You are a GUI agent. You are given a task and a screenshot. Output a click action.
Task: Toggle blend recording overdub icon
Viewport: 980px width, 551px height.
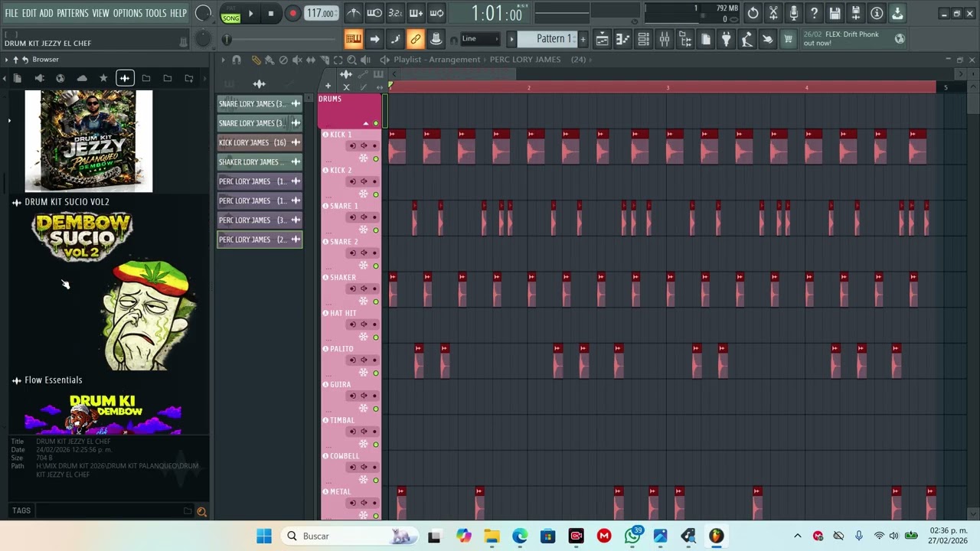coord(416,13)
